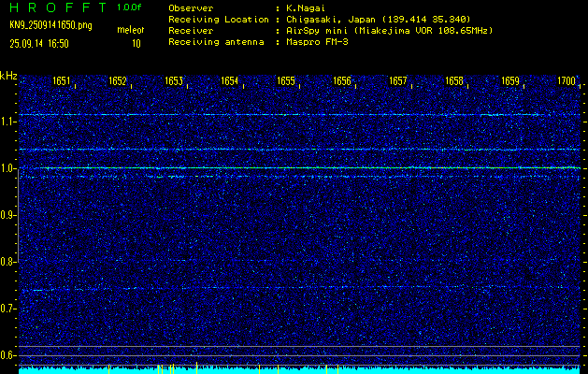588x374 pixels.
Task: Click the 1.0 kHz axis label
Action: (x=7, y=168)
